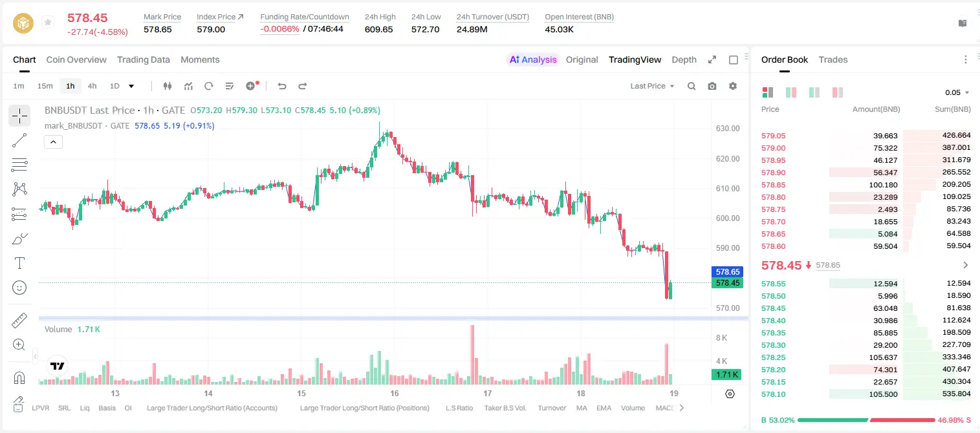Image resolution: width=980 pixels, height=433 pixels.
Task: Switch to the Trades tab
Action: [x=833, y=59]
